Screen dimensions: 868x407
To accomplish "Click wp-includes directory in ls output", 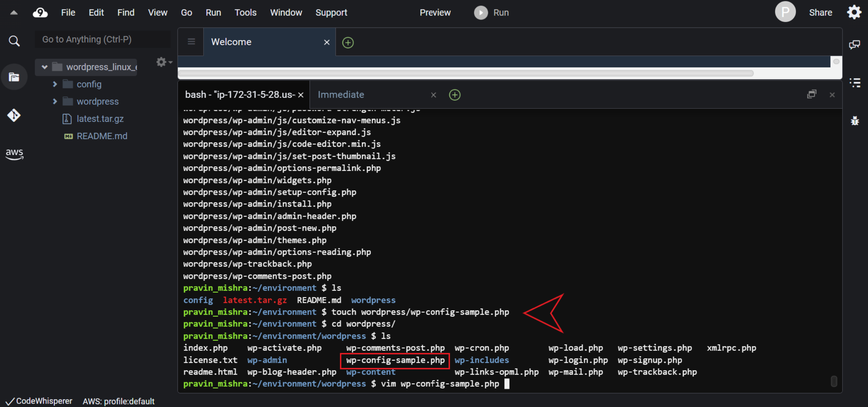I will [482, 360].
